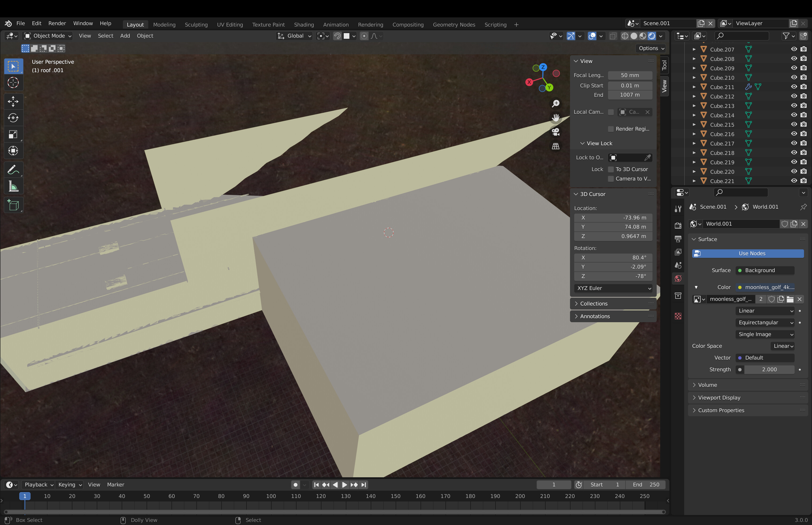Image resolution: width=812 pixels, height=525 pixels.
Task: Disable Cube.215 in renders camera icon
Action: click(x=804, y=124)
